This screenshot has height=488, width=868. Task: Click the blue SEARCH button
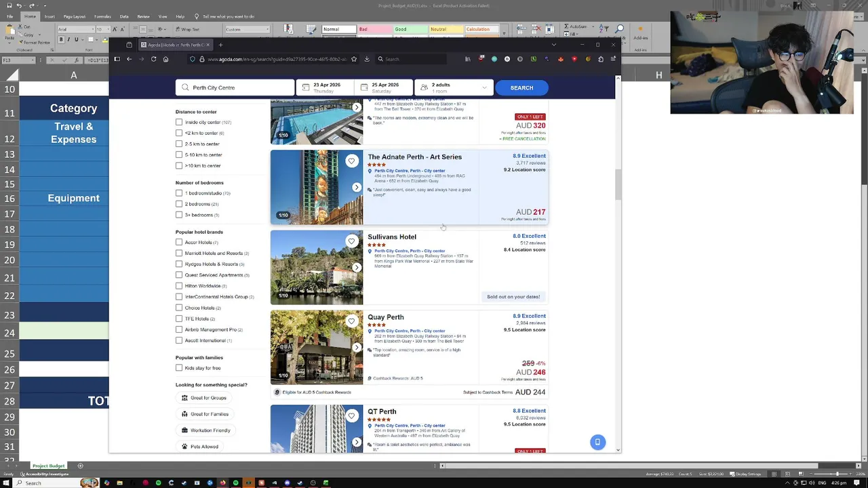point(521,87)
